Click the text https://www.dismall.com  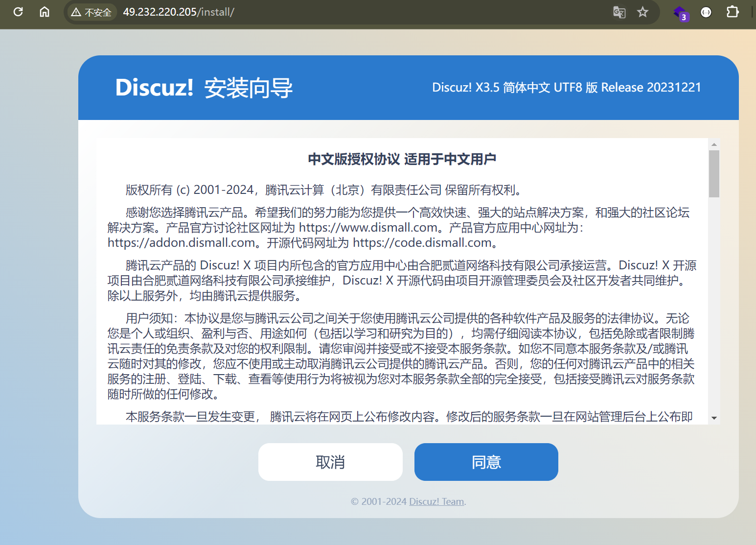[x=368, y=228]
